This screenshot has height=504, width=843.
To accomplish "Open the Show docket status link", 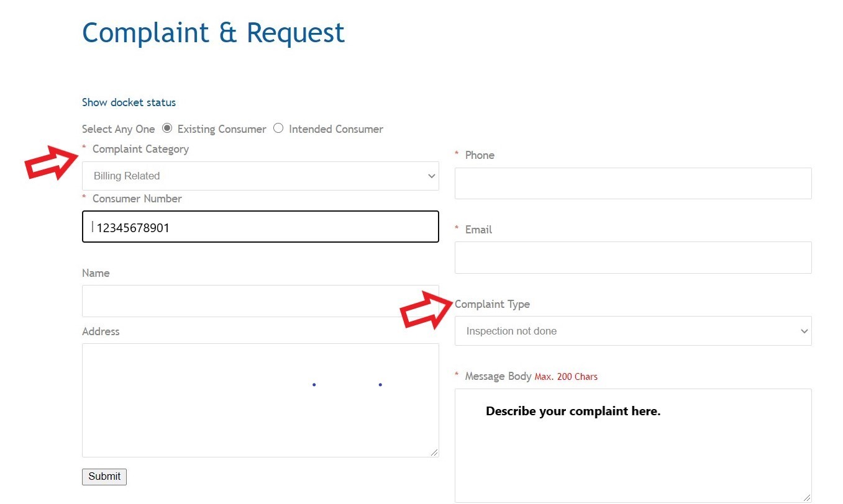I will 129,102.
